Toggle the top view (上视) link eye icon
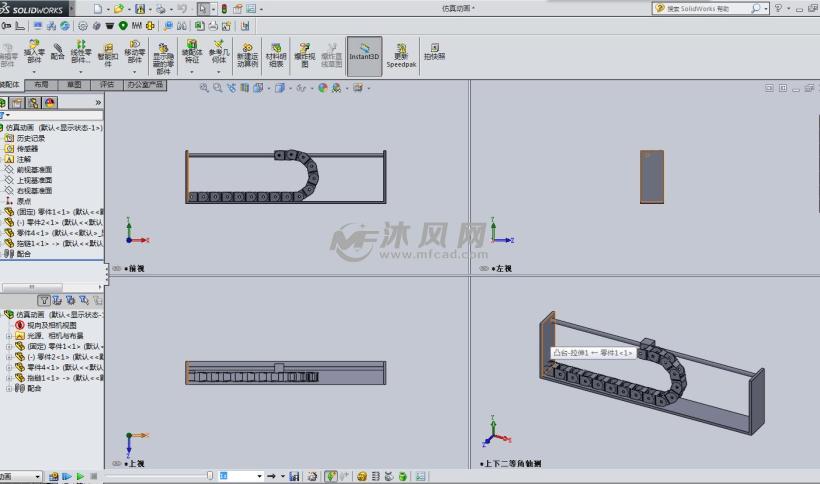 coord(117,464)
